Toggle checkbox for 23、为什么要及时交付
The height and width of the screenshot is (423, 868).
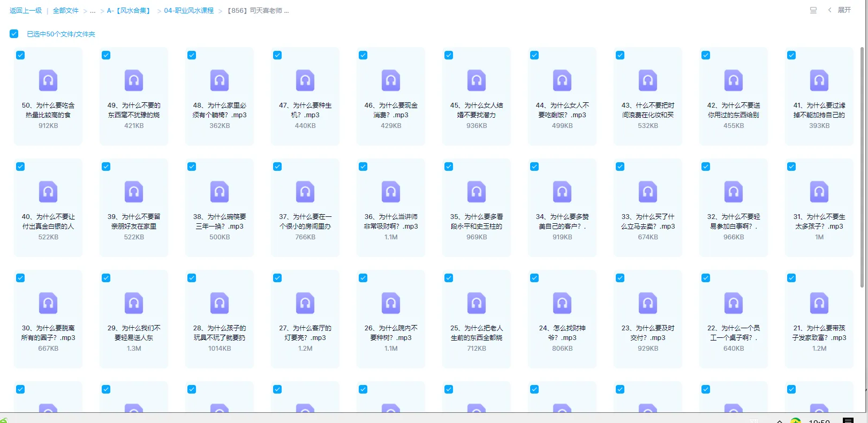pos(620,278)
